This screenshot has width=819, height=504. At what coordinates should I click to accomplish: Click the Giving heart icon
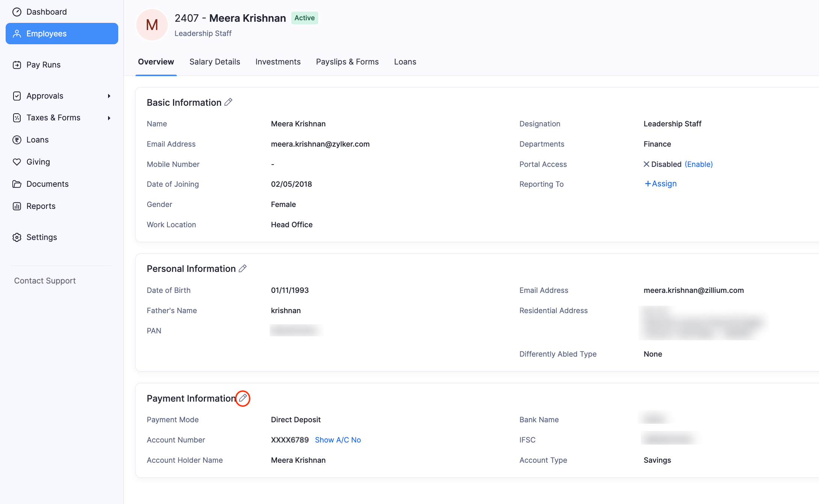(17, 162)
